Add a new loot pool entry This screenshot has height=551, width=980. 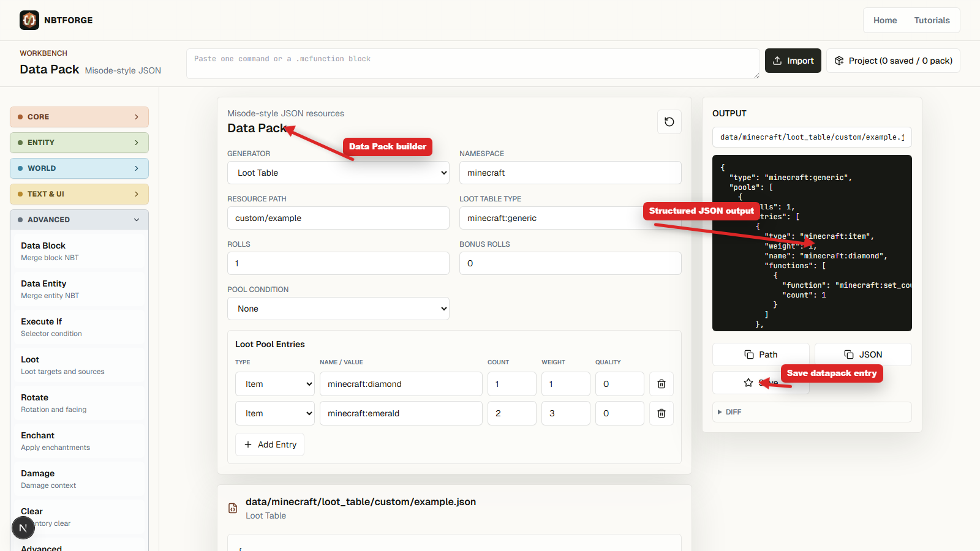click(270, 444)
